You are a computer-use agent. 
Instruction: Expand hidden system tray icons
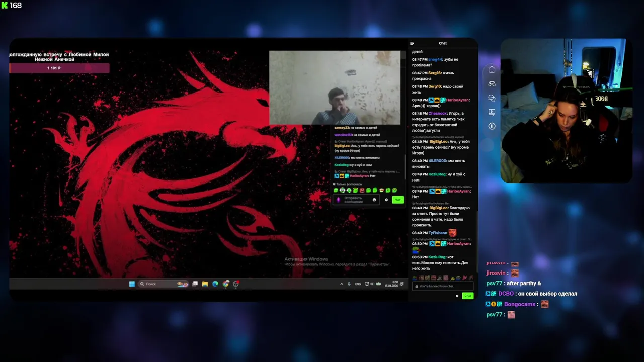point(342,284)
